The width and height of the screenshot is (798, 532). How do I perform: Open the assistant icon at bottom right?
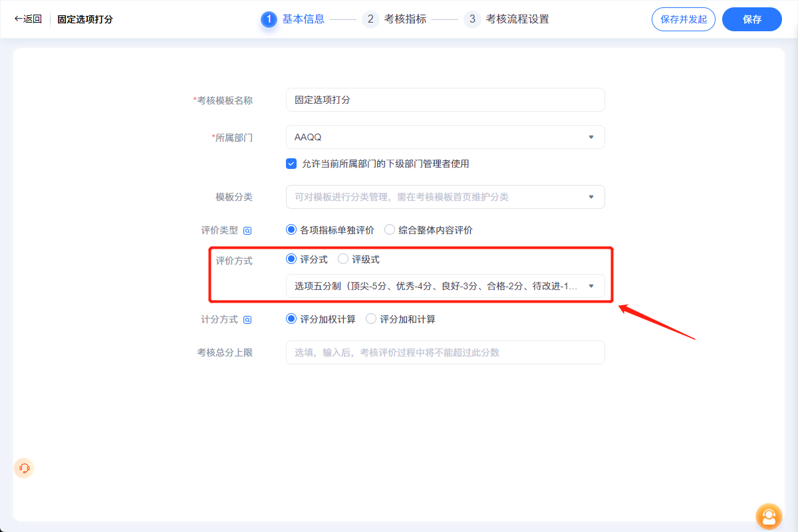coord(769,517)
